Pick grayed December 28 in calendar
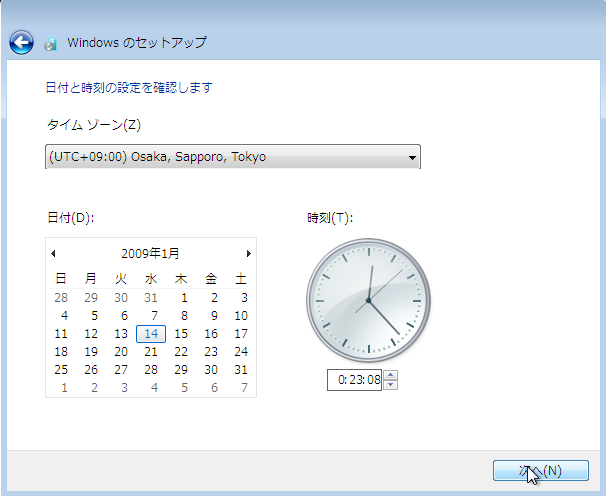 [x=61, y=298]
